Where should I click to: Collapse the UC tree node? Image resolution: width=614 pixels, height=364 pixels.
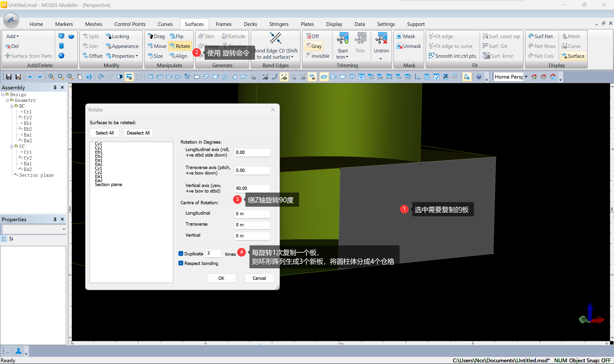tap(12, 146)
